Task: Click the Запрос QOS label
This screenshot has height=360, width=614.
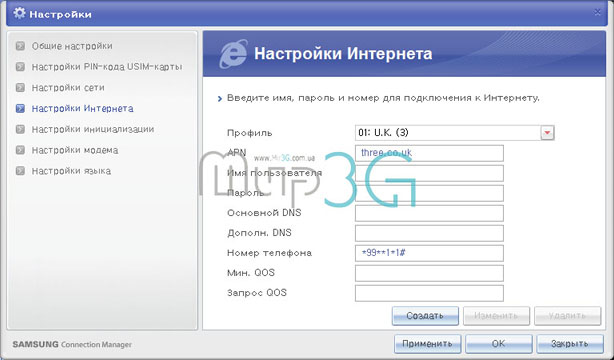Action: point(257,293)
